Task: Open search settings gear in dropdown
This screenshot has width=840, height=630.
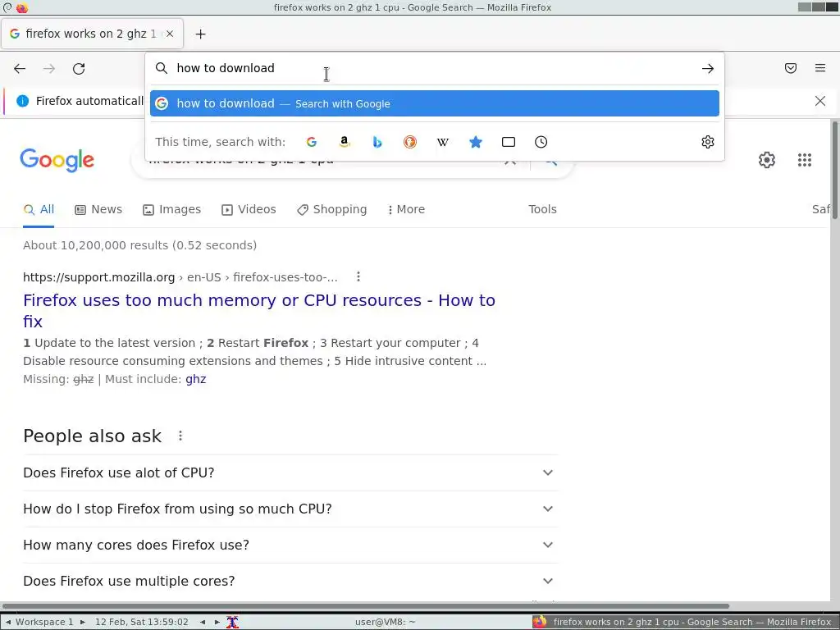Action: [x=708, y=142]
